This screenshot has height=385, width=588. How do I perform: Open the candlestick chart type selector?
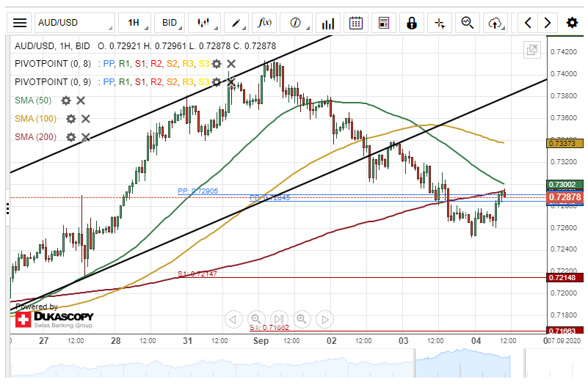(204, 23)
